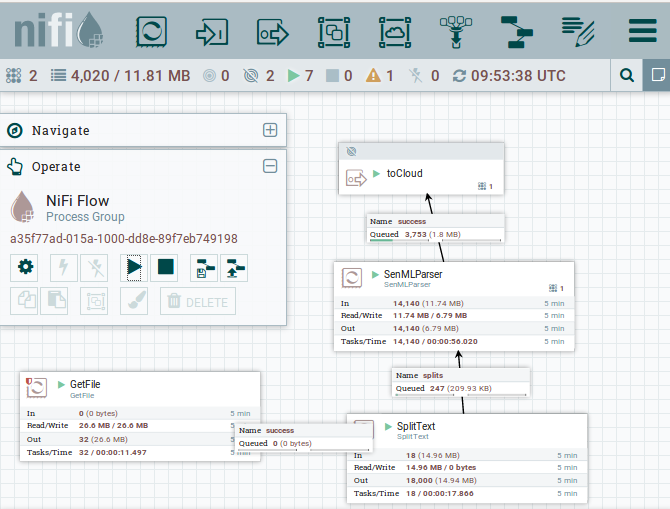
Task: Click SenMLParser Tasks/Time value
Action: coord(435,341)
